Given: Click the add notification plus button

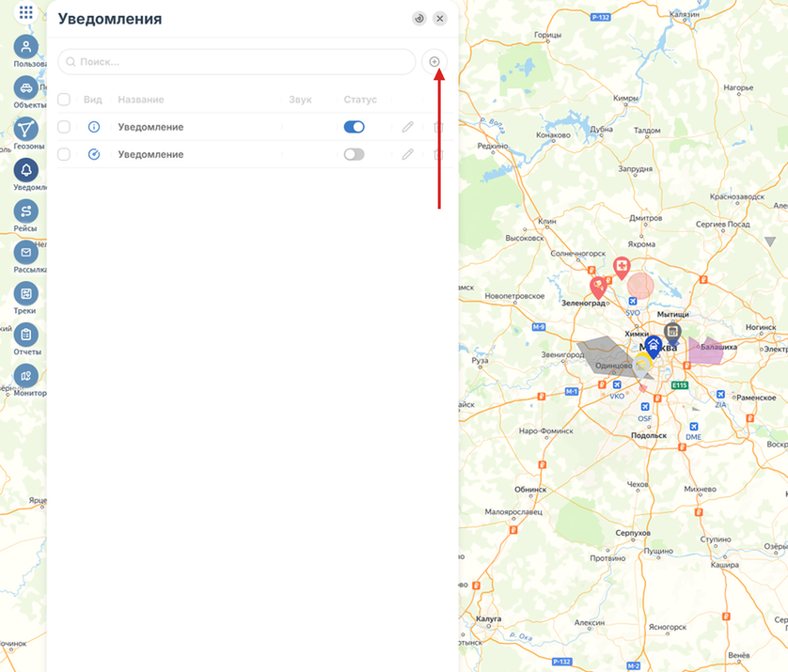Looking at the screenshot, I should tap(434, 62).
